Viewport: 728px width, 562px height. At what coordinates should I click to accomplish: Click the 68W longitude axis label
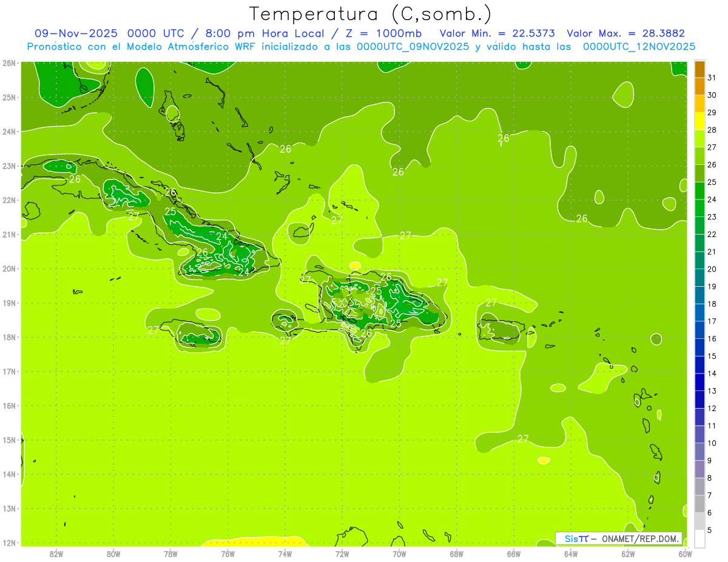(457, 554)
